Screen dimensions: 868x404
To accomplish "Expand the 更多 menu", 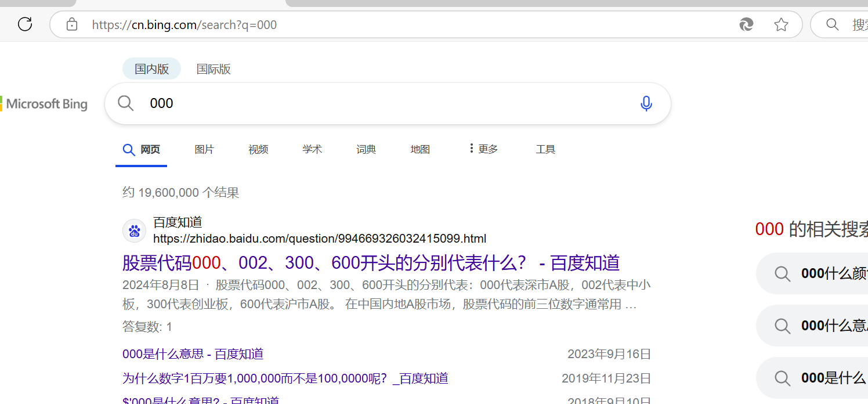I will [x=483, y=149].
